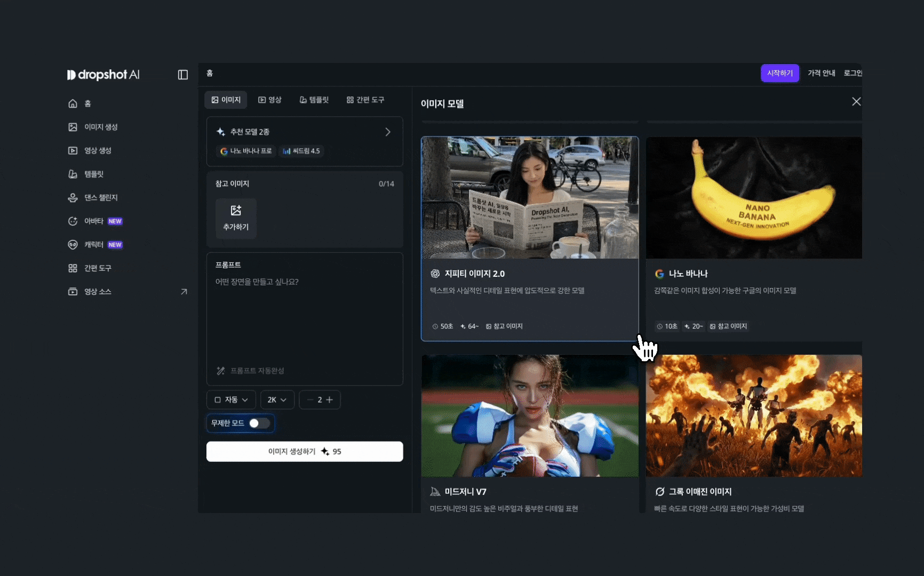Click the 간편 도구 sidebar icon
This screenshot has width=924, height=576.
(x=73, y=268)
